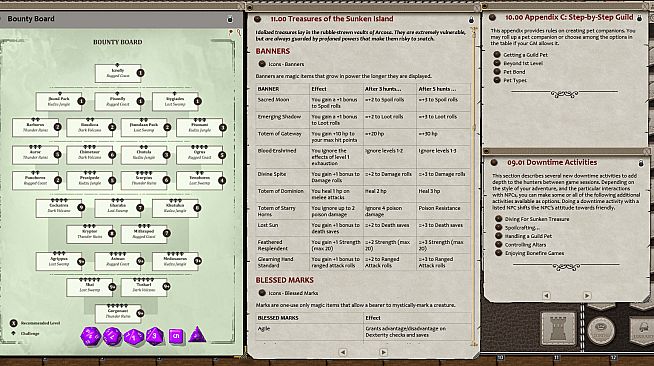654x366 pixels.
Task: Open the Beyond 1st Level link icon
Action: 497,63
